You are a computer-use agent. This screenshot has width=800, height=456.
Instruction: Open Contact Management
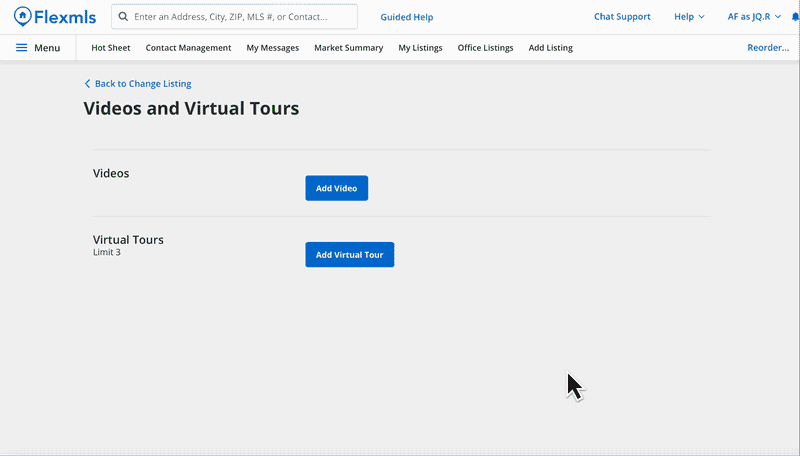point(188,48)
